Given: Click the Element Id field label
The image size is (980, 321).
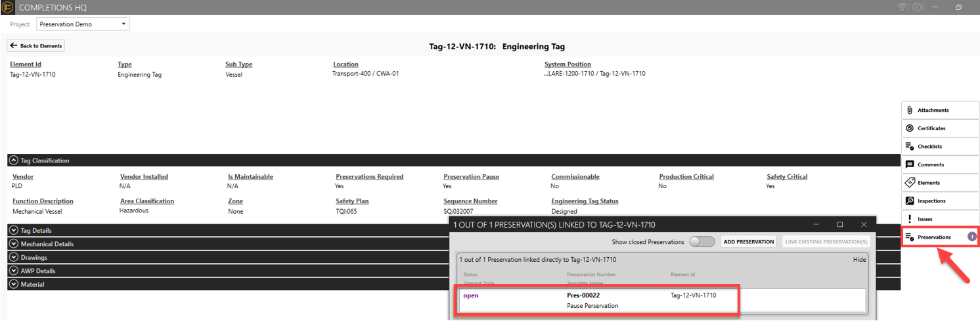Looking at the screenshot, I should [26, 64].
